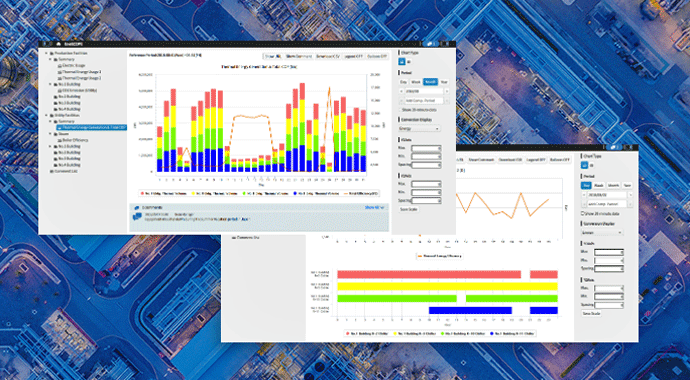This screenshot has width=690, height=380.
Task: Click Download CSV in the back window
Action: [x=510, y=160]
